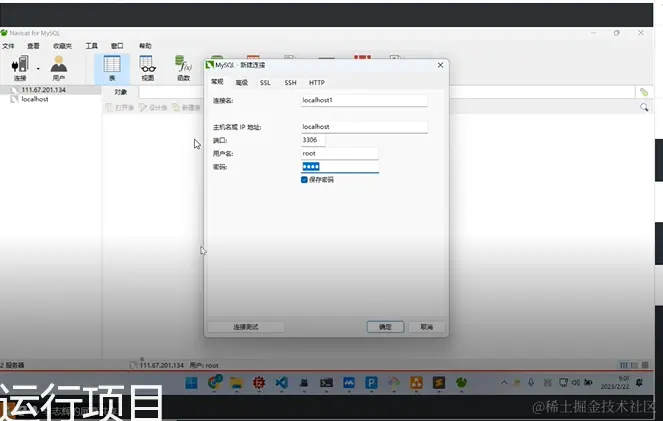Click the port field showing 3306

click(x=313, y=140)
